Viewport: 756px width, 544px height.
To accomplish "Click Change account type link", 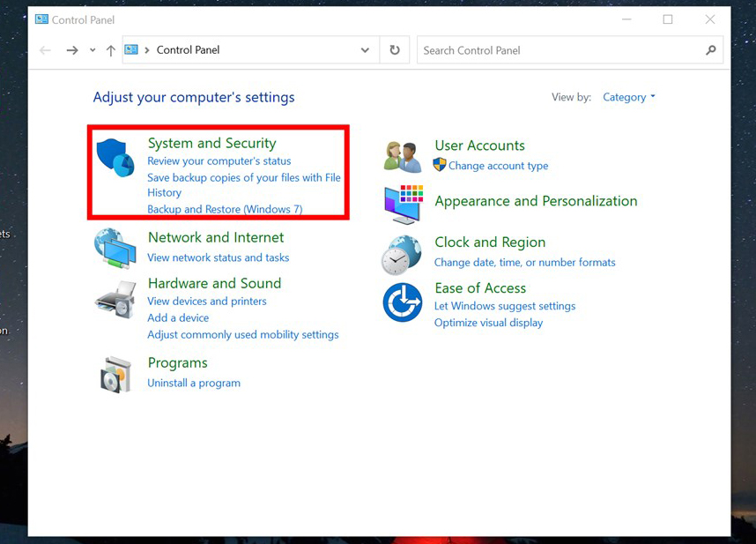I will coord(498,166).
